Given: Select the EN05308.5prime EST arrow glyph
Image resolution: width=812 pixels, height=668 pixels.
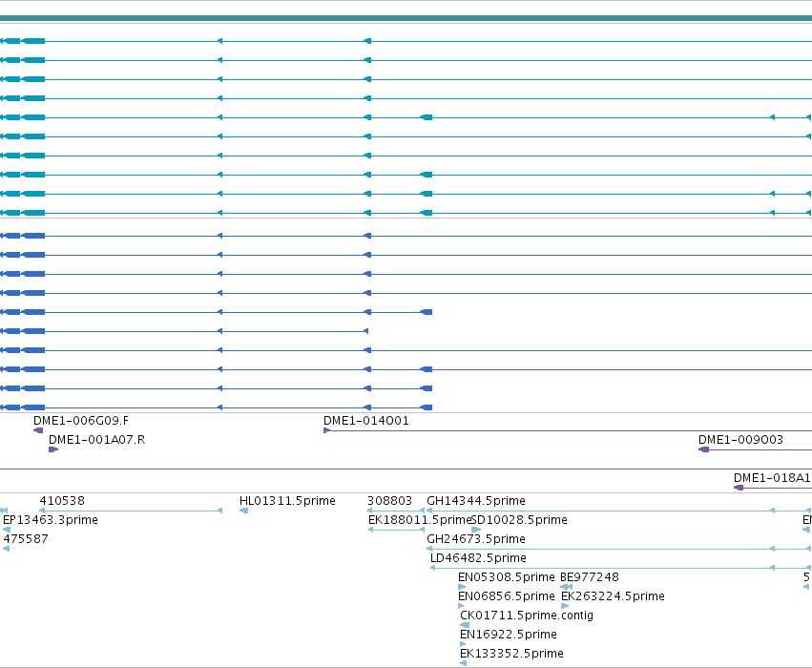Looking at the screenshot, I should pos(462,587).
